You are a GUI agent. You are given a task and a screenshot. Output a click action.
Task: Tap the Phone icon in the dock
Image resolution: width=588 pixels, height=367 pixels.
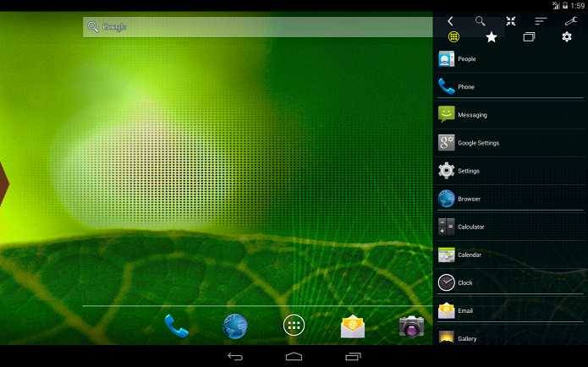tap(176, 326)
